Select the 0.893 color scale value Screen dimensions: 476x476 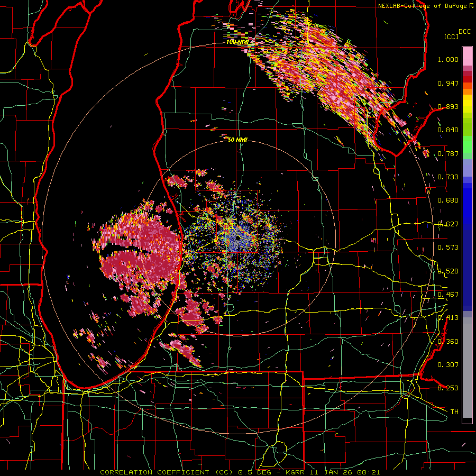(448, 106)
